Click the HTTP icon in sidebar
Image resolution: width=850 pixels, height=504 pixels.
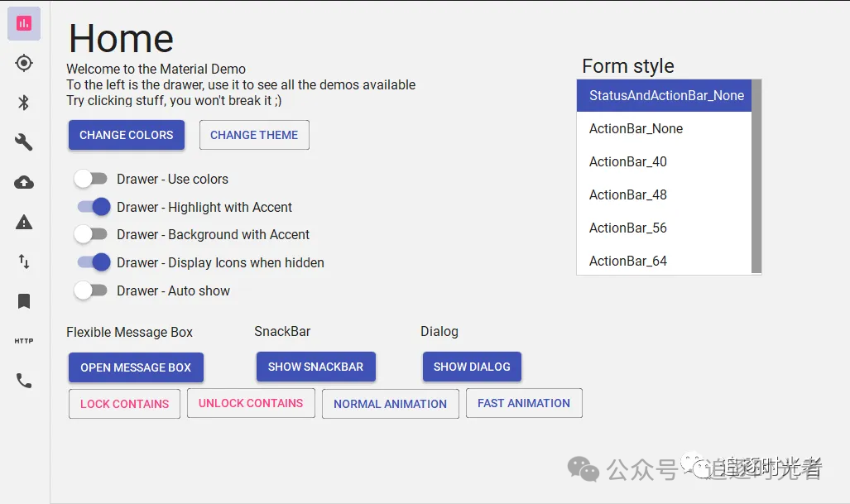point(24,341)
